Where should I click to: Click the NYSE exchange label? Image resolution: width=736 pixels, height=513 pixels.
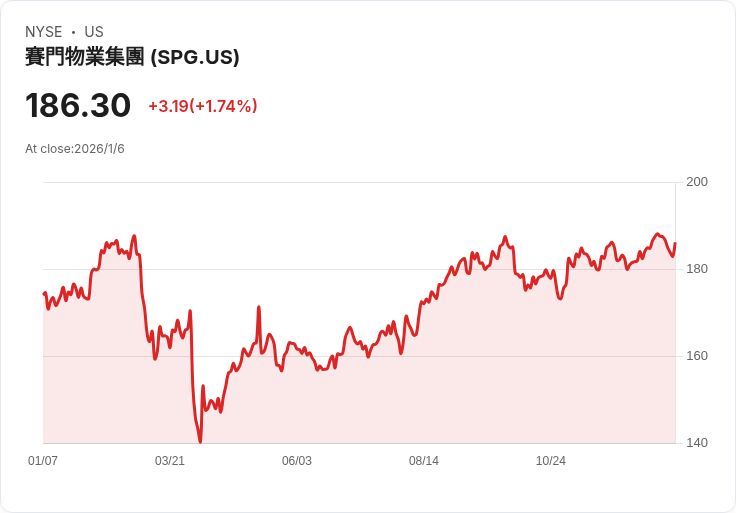(43, 32)
